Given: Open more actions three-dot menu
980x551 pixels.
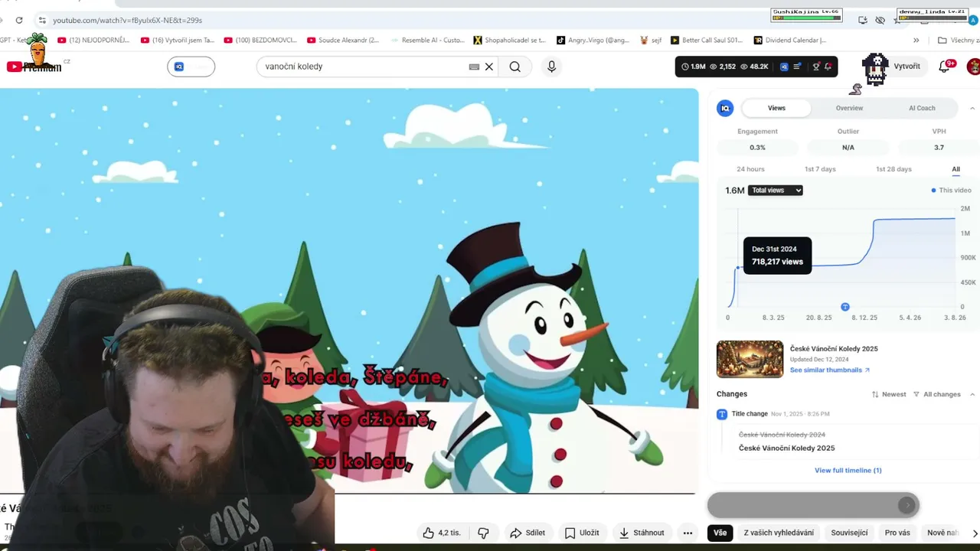Looking at the screenshot, I should click(x=688, y=533).
